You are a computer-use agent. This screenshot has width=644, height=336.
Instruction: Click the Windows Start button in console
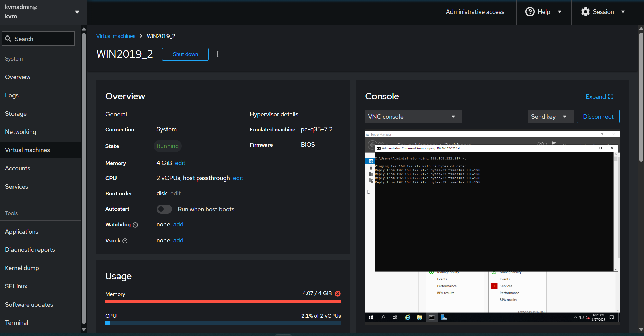pyautogui.click(x=371, y=317)
